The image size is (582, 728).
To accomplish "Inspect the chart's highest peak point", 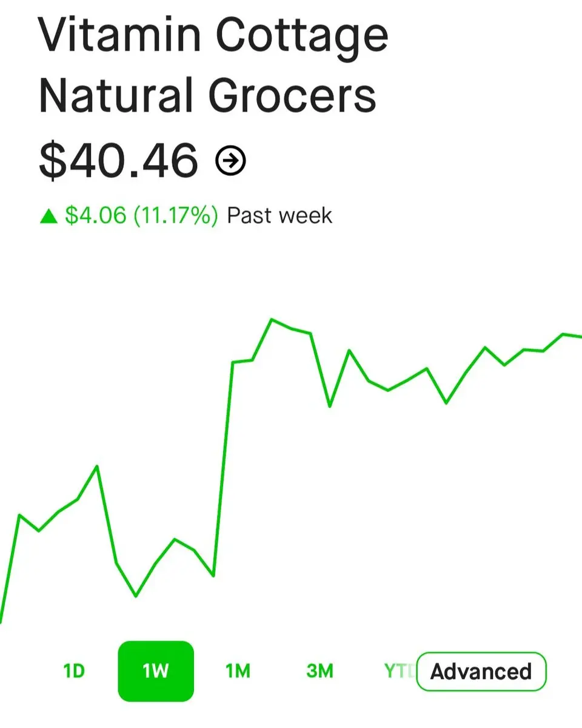I will 272,319.
